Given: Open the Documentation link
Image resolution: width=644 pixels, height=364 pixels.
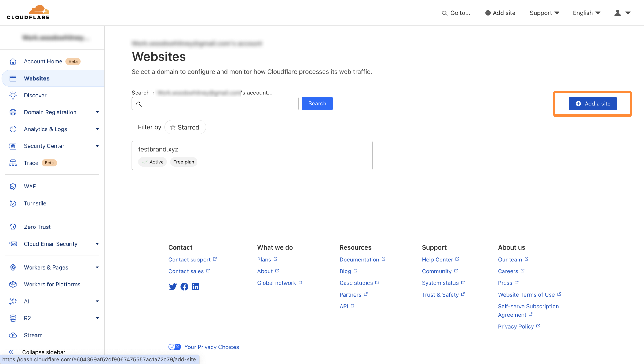Looking at the screenshot, I should (x=359, y=260).
